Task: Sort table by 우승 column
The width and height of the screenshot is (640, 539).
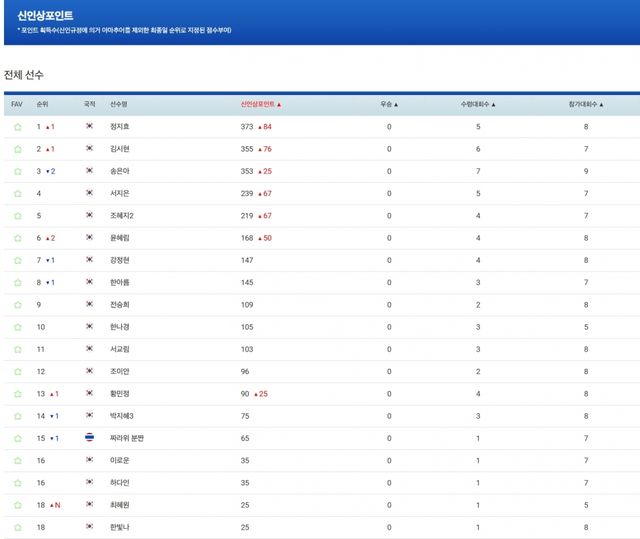Action: pos(389,104)
